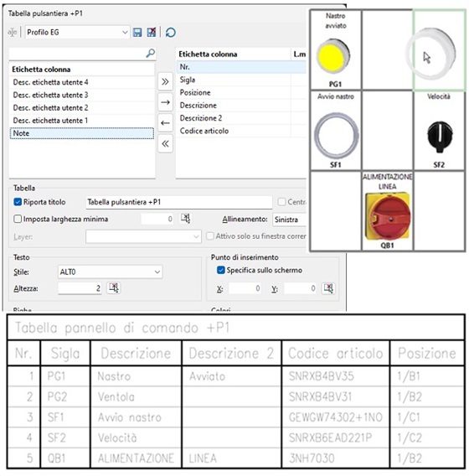This screenshot has width=469, height=476.
Task: Click the rename icon left of profile dropdown
Action: pos(12,32)
